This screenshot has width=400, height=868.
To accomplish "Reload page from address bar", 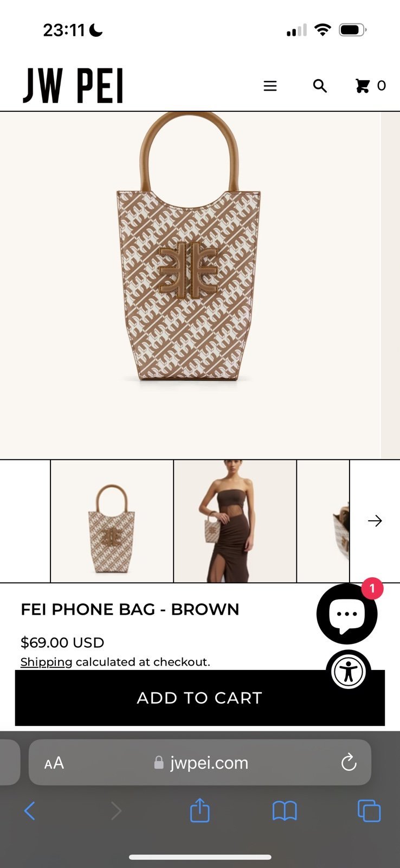I will coord(349,762).
